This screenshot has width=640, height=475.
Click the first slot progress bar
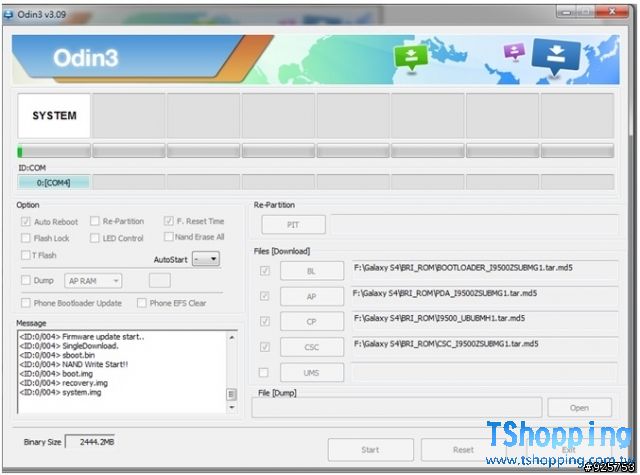(54, 151)
